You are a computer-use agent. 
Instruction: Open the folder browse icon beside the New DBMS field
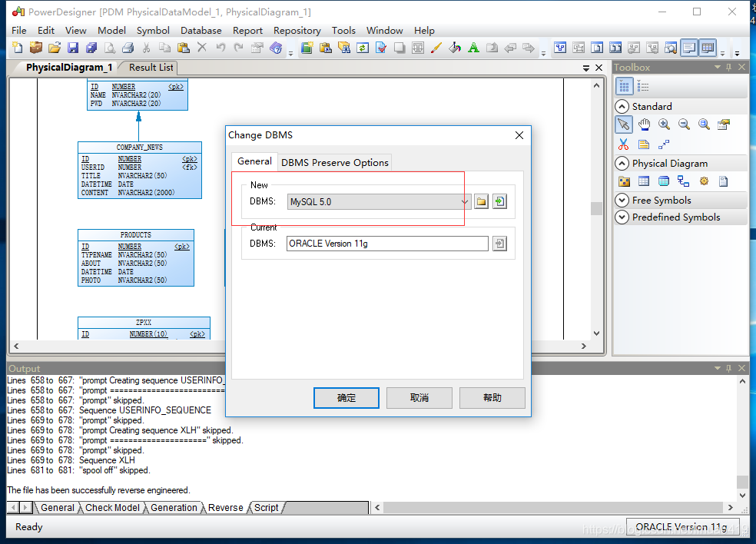coord(481,201)
